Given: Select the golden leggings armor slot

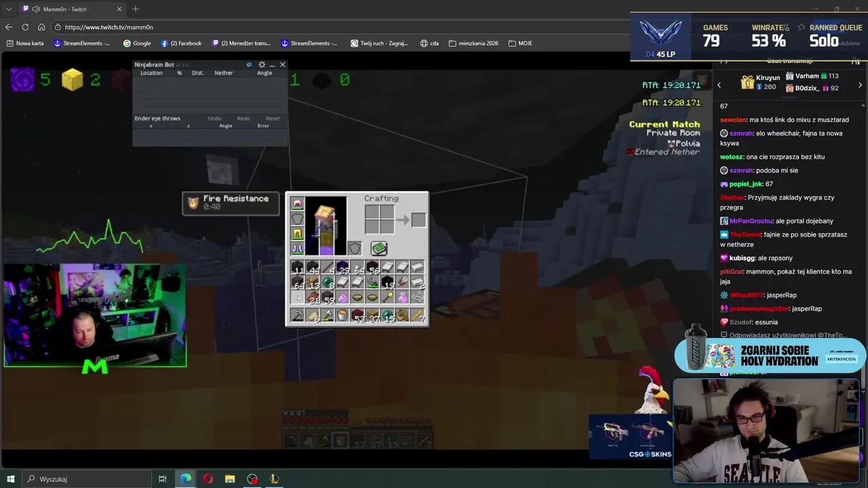Looking at the screenshot, I should pos(298,234).
